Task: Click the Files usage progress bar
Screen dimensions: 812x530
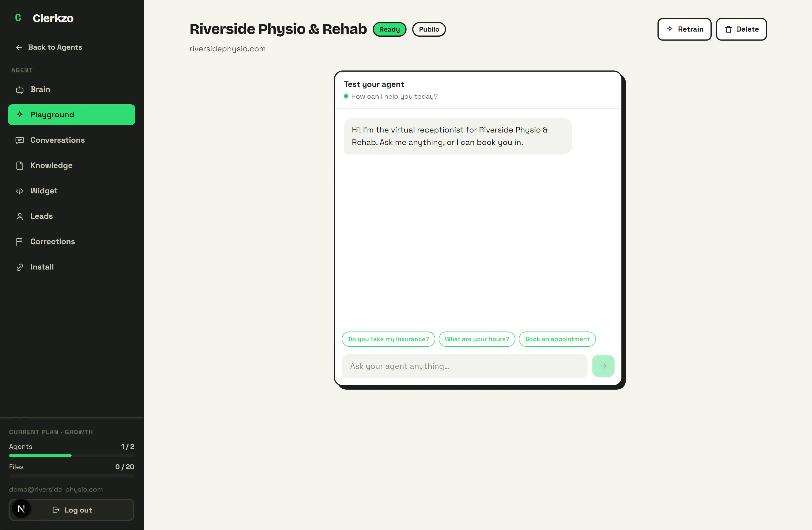Action: tap(72, 476)
